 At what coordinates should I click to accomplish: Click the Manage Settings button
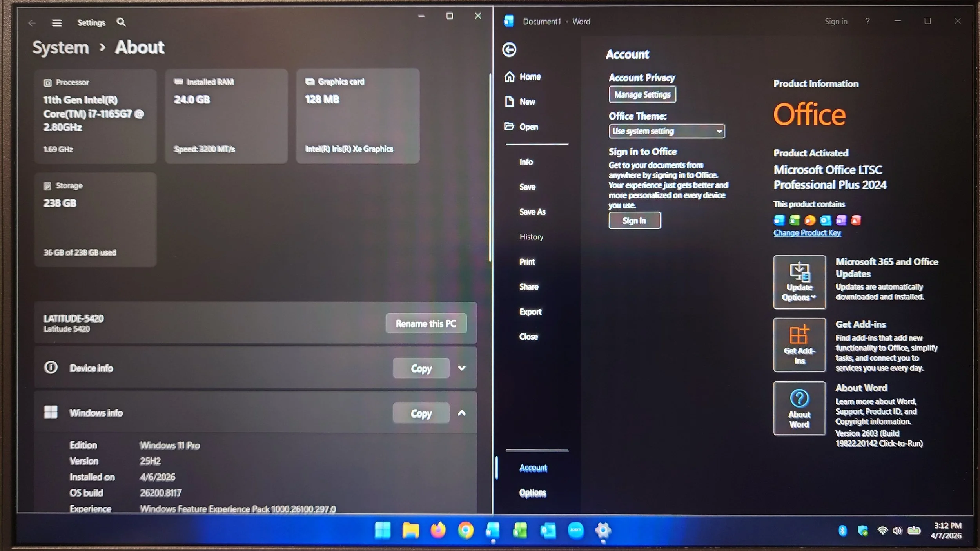(642, 94)
